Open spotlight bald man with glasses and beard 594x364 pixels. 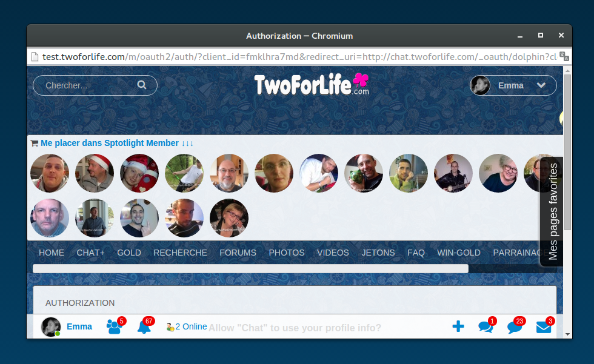(x=229, y=173)
